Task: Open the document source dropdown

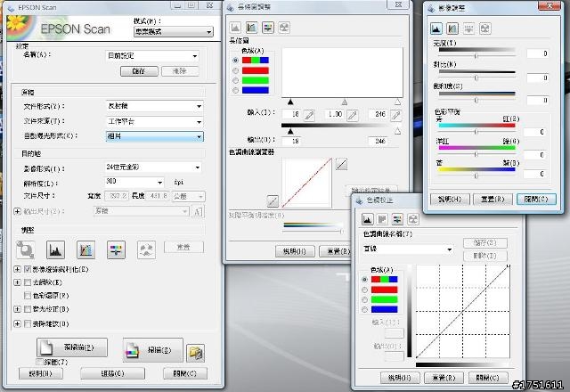Action: pos(154,122)
